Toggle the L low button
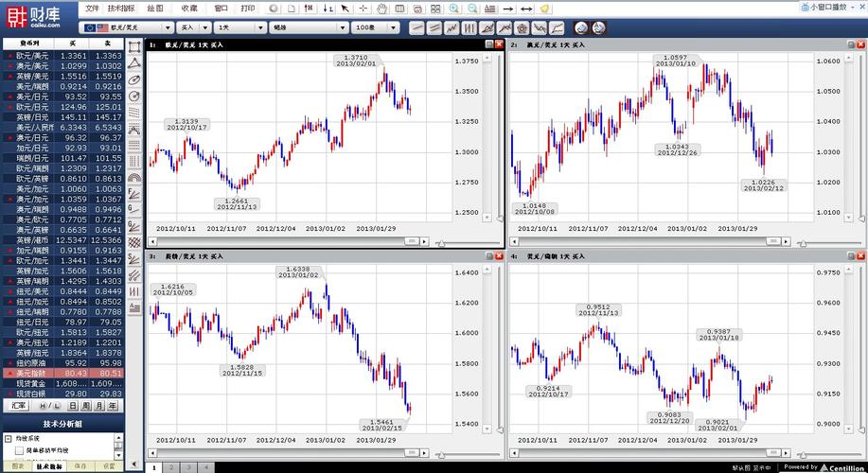Image resolution: width=868 pixels, height=473 pixels. [x=57, y=406]
